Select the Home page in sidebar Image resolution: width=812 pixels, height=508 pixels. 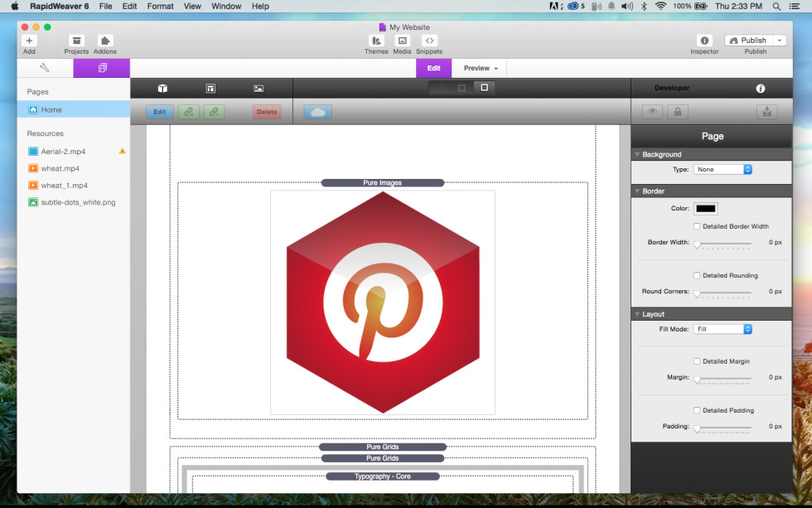point(74,109)
